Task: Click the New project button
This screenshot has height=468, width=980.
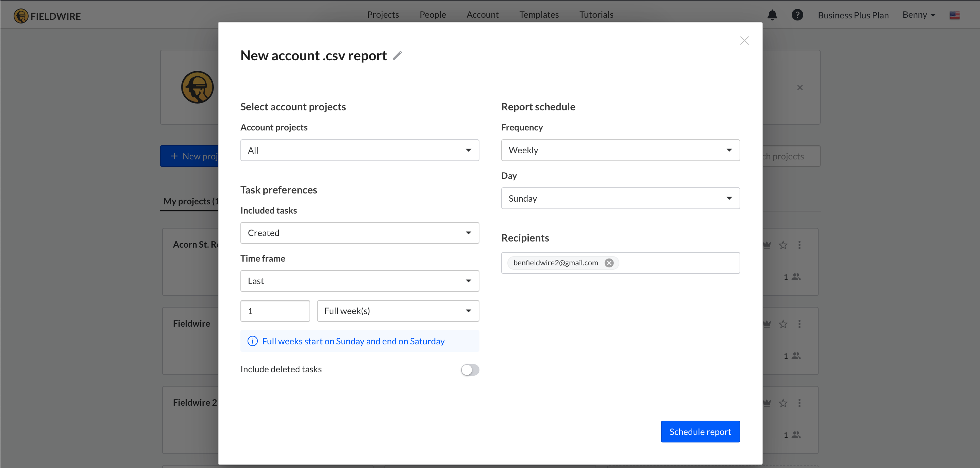Action: (x=189, y=156)
